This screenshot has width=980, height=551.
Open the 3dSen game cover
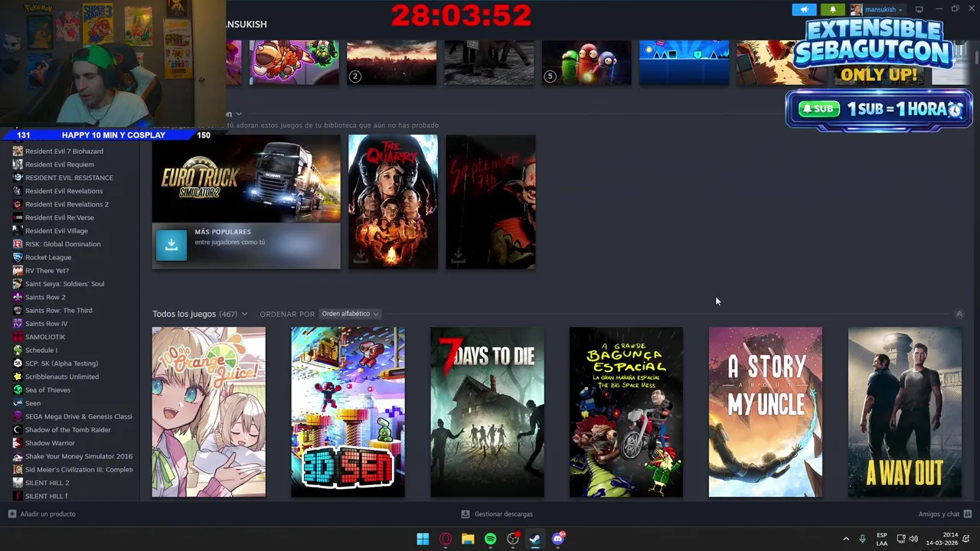tap(348, 412)
